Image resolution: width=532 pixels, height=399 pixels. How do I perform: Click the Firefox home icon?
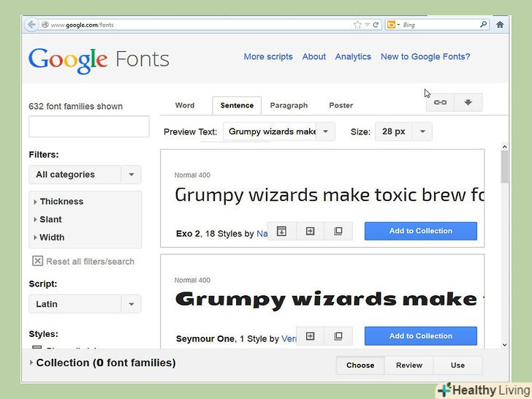(500, 25)
